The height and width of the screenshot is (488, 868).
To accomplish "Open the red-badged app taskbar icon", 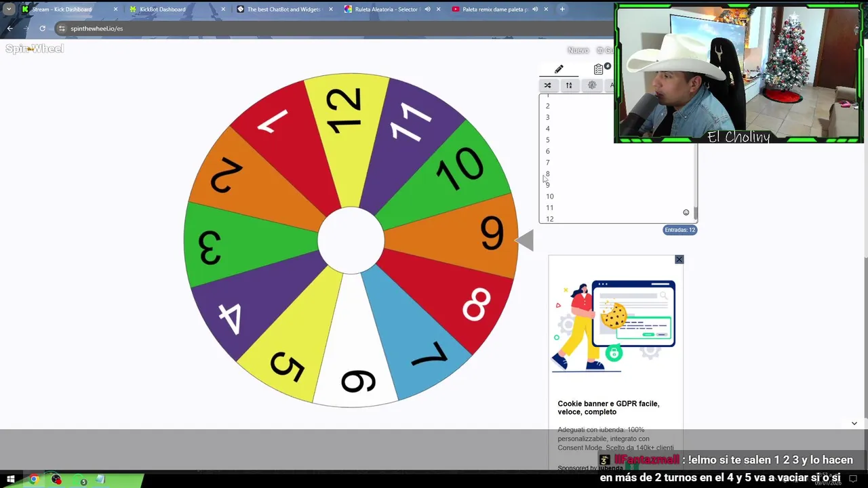I will click(56, 480).
